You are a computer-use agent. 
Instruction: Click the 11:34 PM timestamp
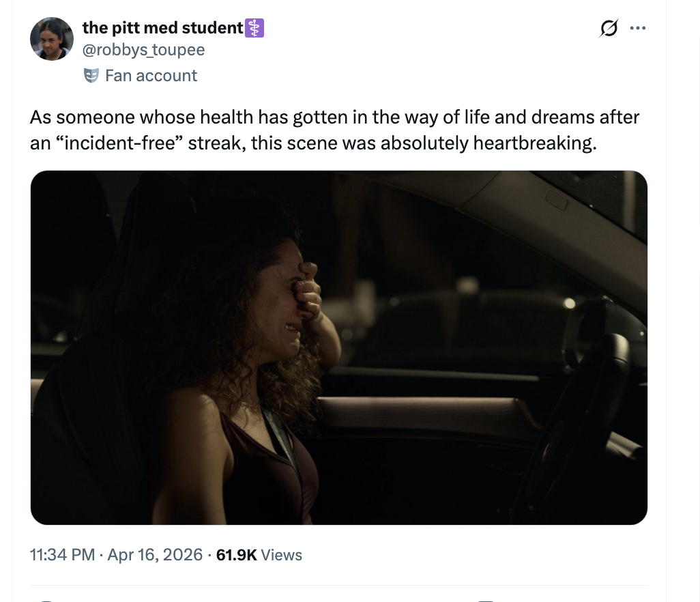[x=63, y=555]
